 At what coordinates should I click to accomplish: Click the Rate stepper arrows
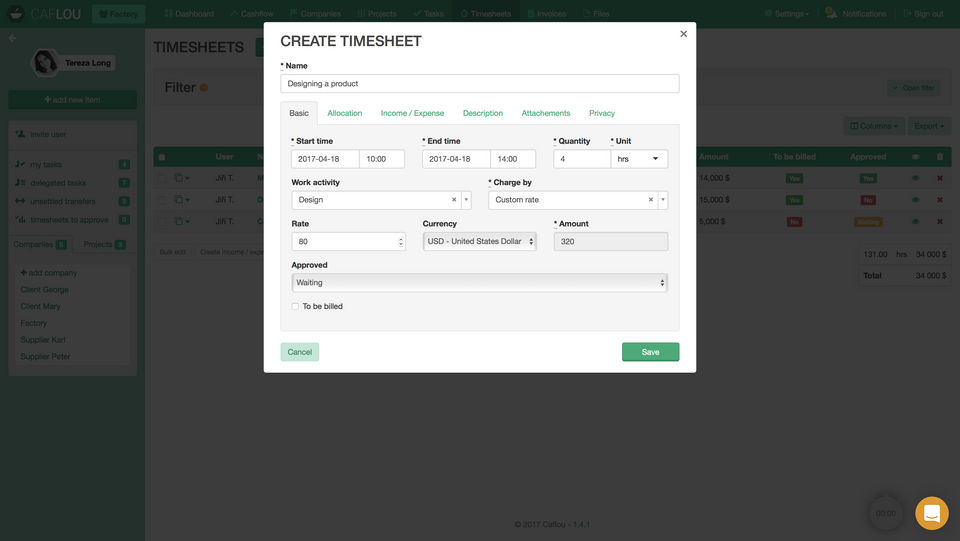(x=401, y=242)
